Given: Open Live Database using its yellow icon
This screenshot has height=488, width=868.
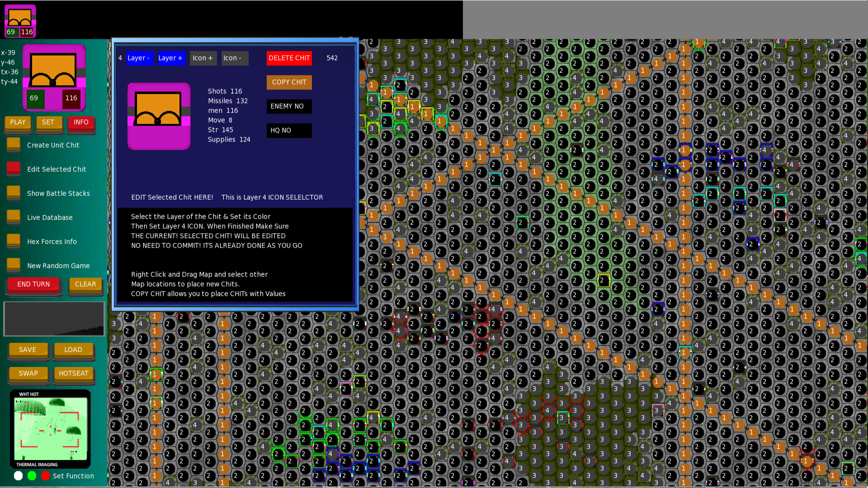Looking at the screenshot, I should click(13, 216).
